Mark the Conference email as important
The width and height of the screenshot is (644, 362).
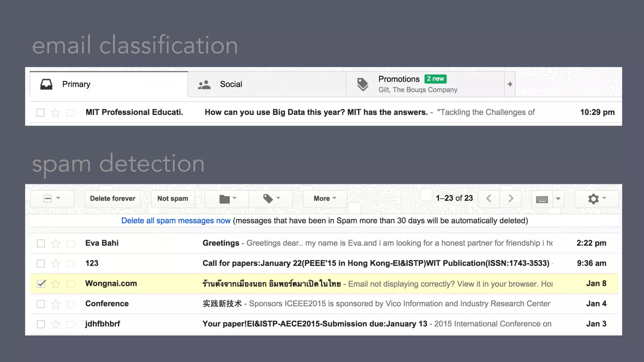click(71, 304)
